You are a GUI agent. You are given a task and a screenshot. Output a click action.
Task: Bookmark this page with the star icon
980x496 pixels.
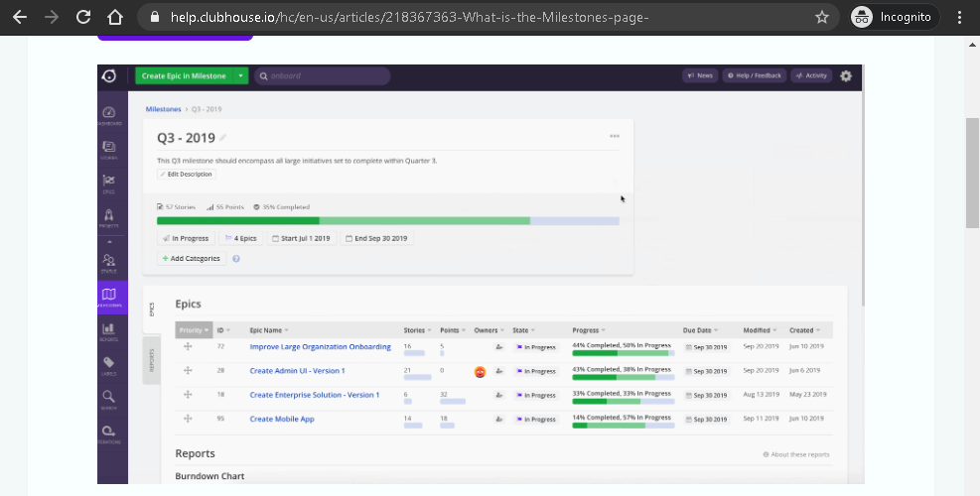click(x=822, y=17)
